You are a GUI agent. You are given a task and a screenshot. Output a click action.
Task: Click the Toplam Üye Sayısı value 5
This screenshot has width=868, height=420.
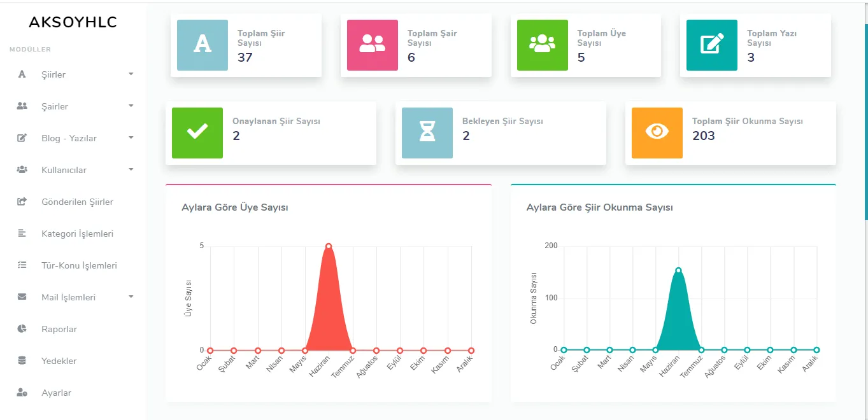coord(581,57)
